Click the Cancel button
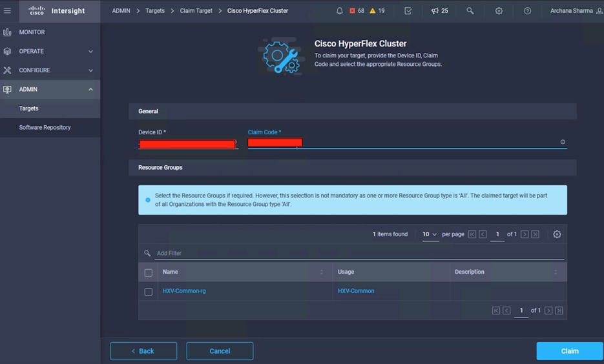The width and height of the screenshot is (604, 364). click(x=220, y=351)
